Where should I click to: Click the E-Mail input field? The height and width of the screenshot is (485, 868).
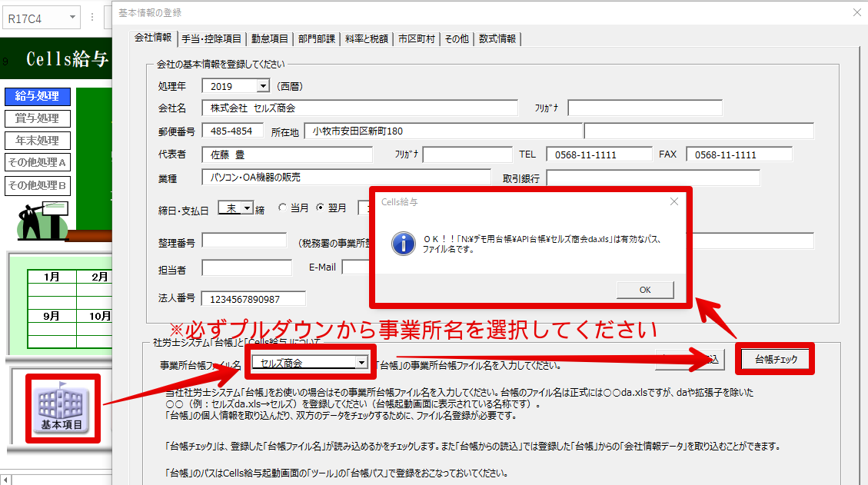[x=356, y=267]
